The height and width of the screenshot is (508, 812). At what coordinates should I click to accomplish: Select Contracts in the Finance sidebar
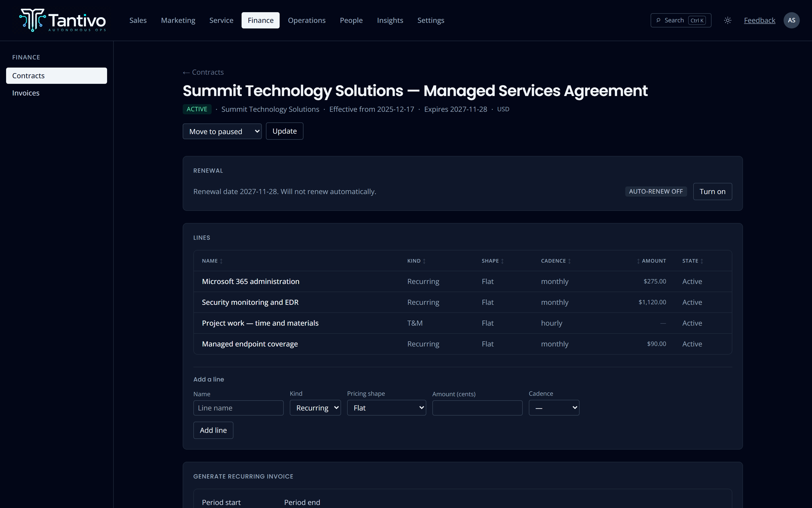[x=56, y=76]
